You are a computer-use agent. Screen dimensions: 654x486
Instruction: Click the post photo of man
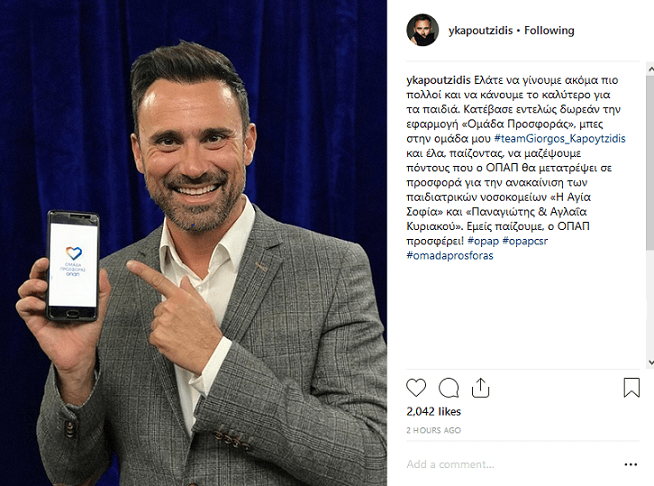pyautogui.click(x=194, y=243)
